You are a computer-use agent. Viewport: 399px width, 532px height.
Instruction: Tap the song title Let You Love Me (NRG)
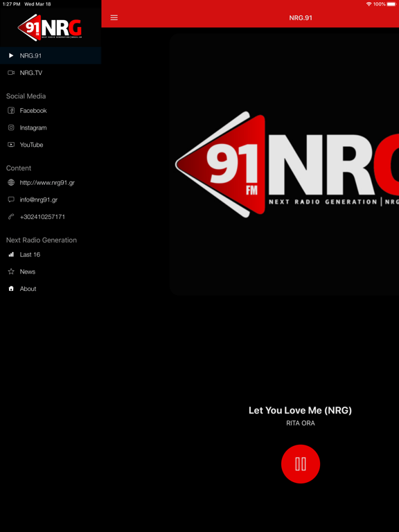[x=300, y=410]
